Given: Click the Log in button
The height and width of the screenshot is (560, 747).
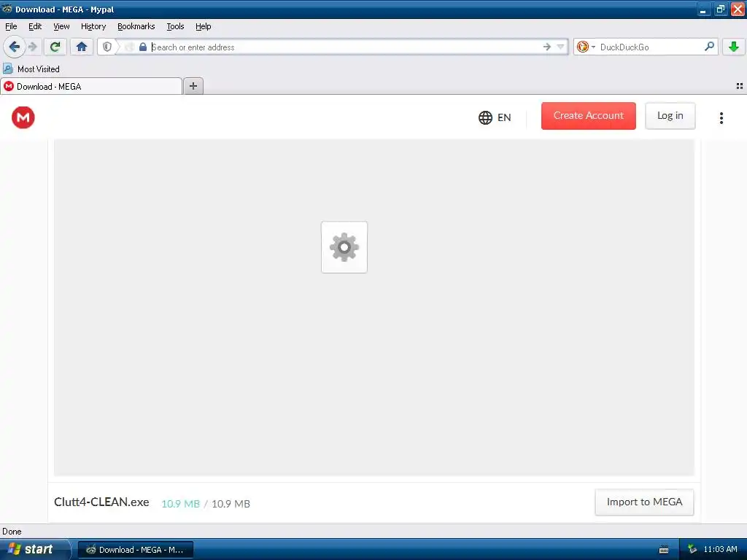Looking at the screenshot, I should coord(670,116).
